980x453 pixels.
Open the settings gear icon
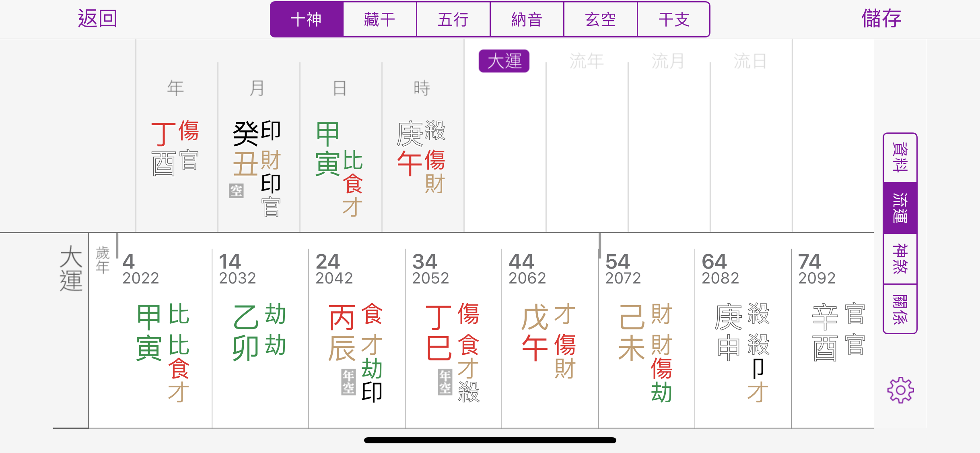coord(900,390)
